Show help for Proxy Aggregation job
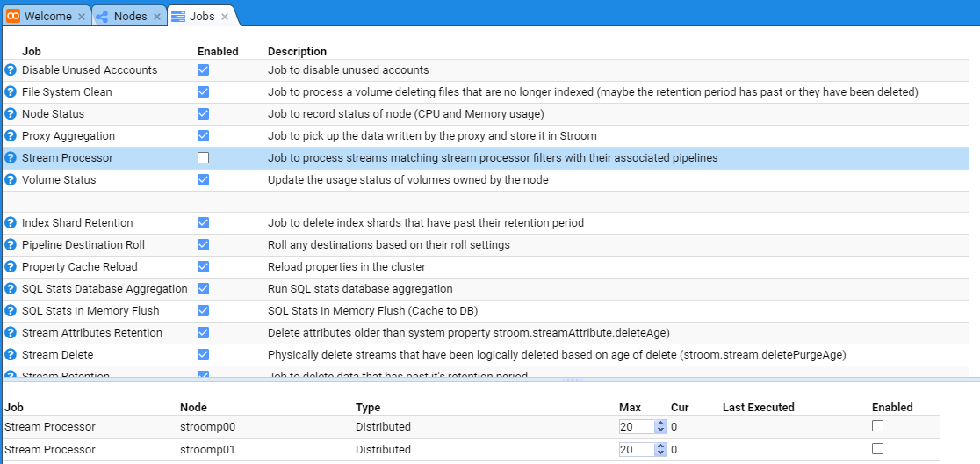Viewport: 980px width, 464px height. pos(11,136)
